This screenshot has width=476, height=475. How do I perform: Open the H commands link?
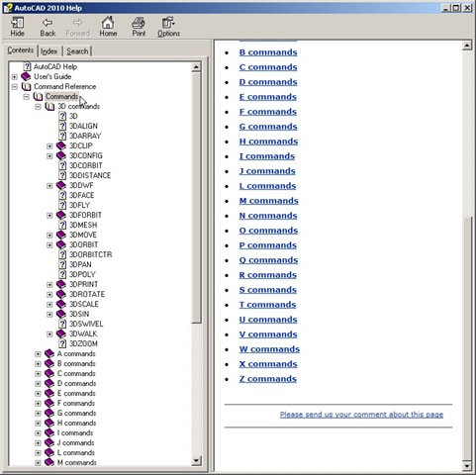(268, 142)
